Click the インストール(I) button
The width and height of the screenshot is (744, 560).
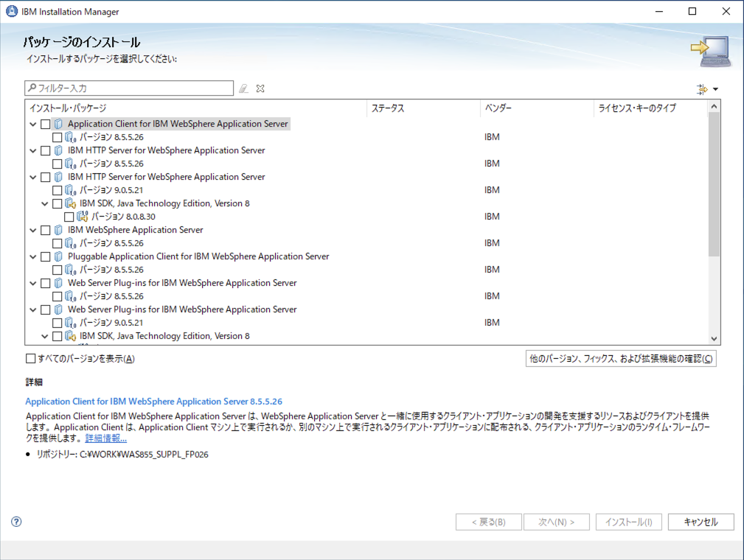(629, 522)
